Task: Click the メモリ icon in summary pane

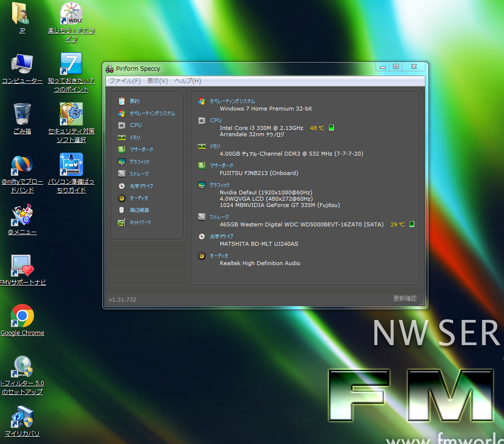Action: click(202, 146)
